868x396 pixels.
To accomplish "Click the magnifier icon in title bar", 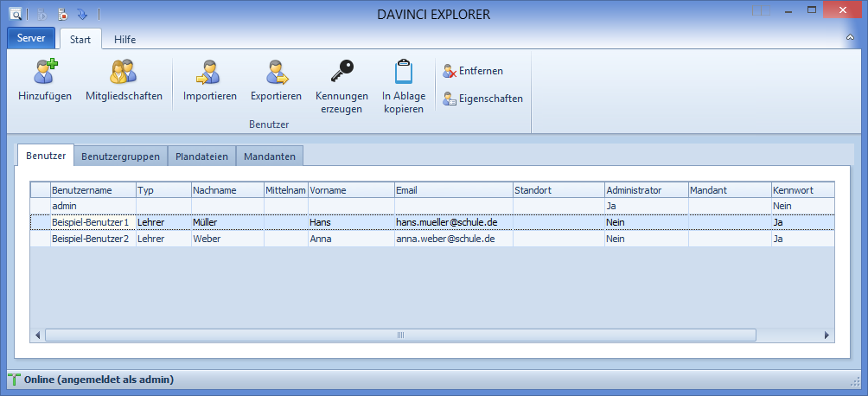I will pyautogui.click(x=15, y=14).
